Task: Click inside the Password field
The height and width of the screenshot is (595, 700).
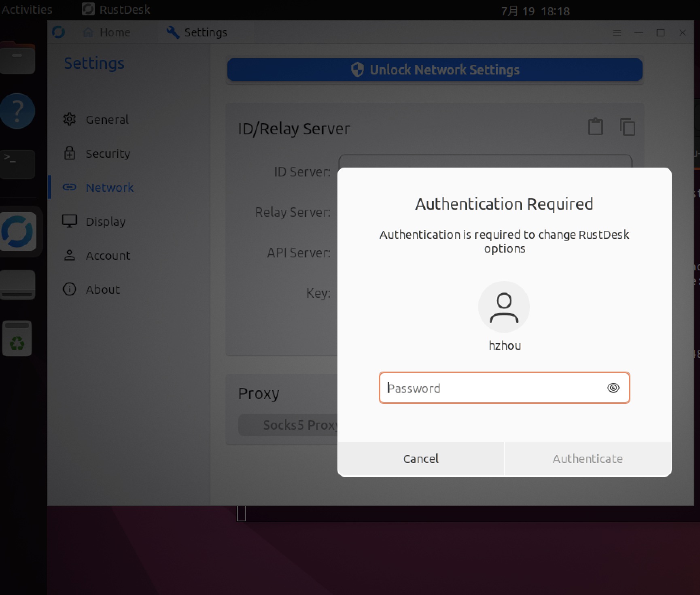Action: pyautogui.click(x=486, y=388)
